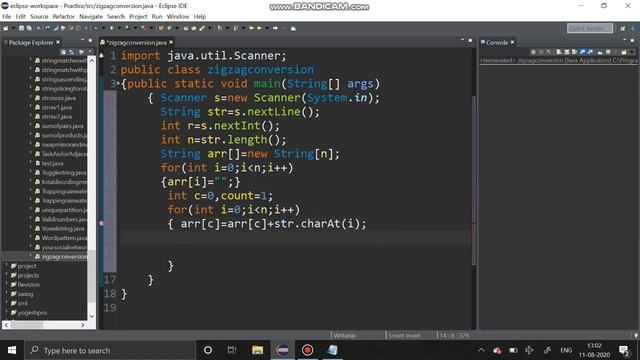Viewport: 640px width, 360px height.
Task: Click the Run toolbar icon
Action: pyautogui.click(x=111, y=28)
